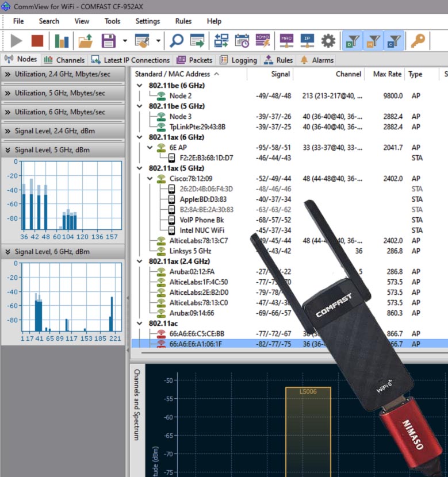Screen dimensions: 448x477
Task: Collapse the 802.11ax (6 GHz) group
Action: click(x=139, y=137)
